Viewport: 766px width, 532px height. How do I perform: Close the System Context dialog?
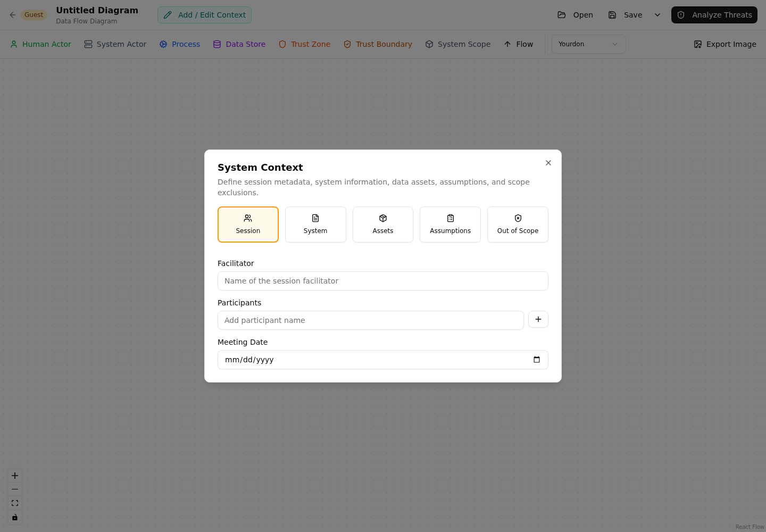coord(548,163)
